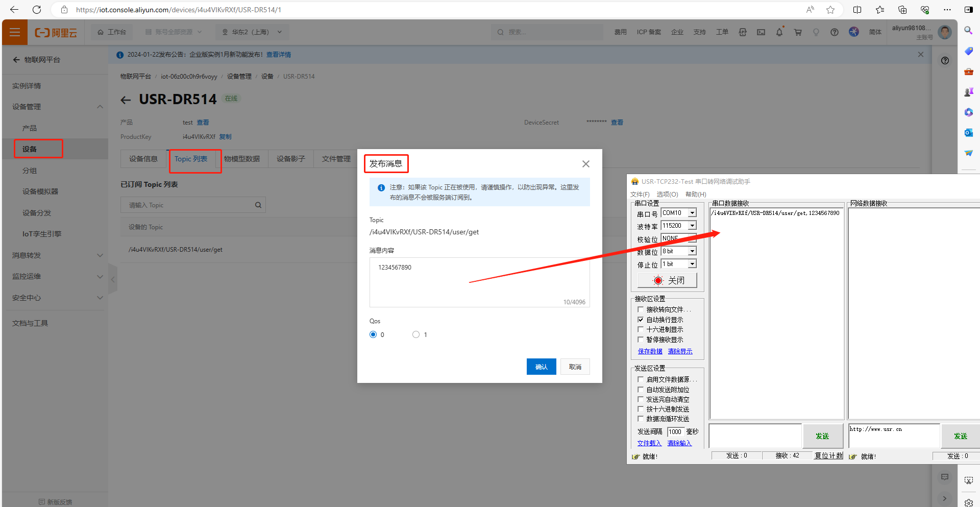Image resolution: width=980 pixels, height=507 pixels.
Task: Click the 清除显示 link
Action: pyautogui.click(x=680, y=351)
